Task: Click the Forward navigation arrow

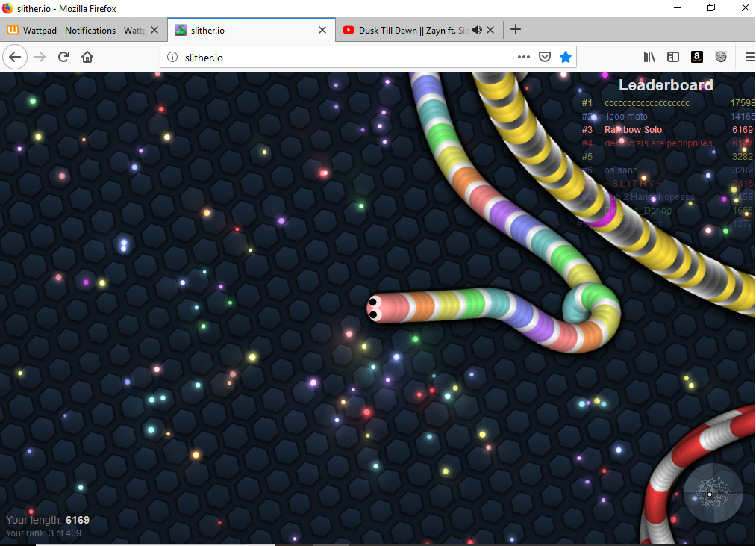Action: coord(40,57)
